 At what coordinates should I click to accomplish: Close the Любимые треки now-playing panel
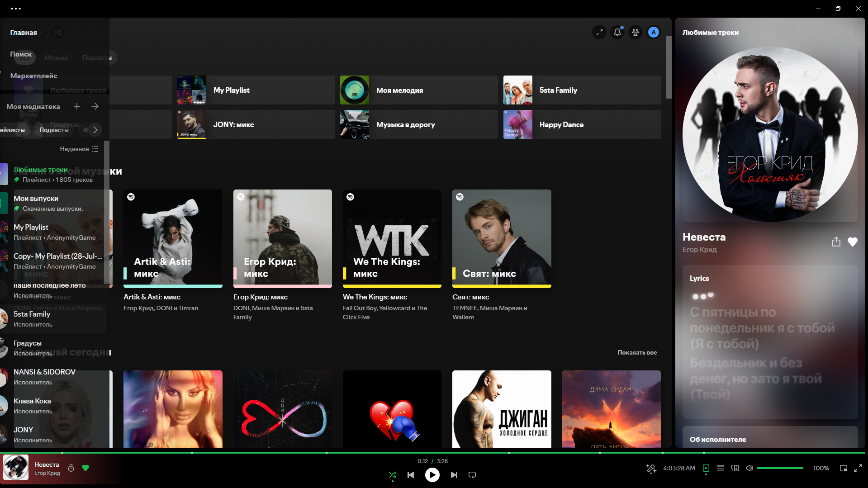(851, 32)
